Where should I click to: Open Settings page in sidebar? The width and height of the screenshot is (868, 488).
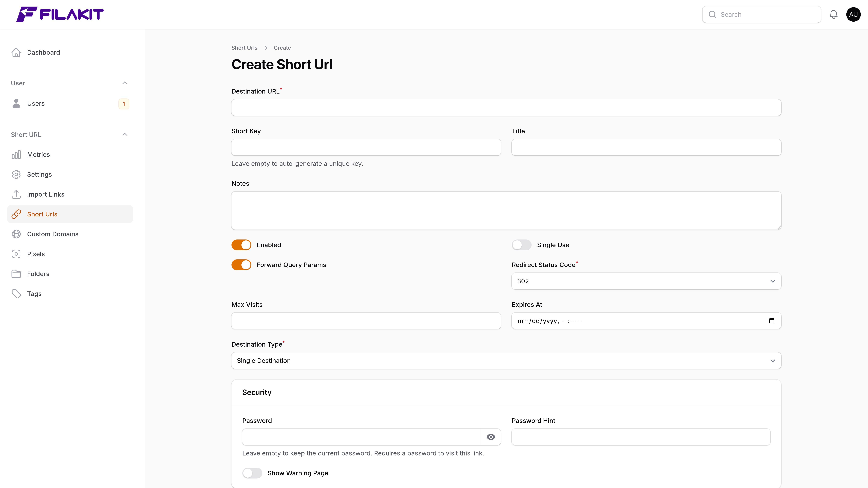(70, 174)
